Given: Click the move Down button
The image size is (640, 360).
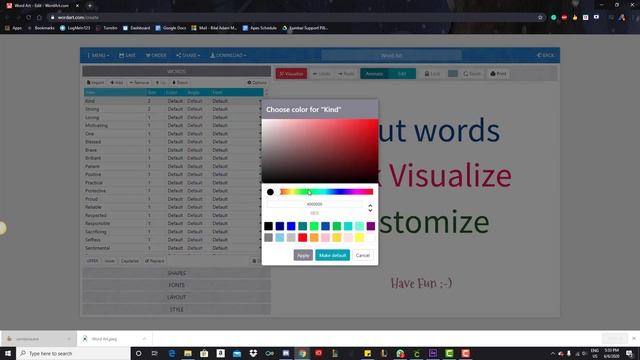Looking at the screenshot, I should pos(180,83).
